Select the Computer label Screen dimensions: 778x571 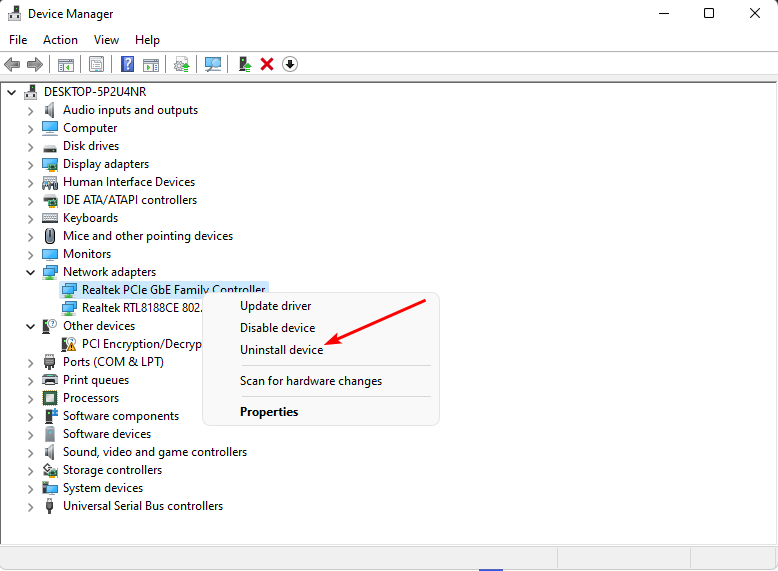[x=90, y=128]
